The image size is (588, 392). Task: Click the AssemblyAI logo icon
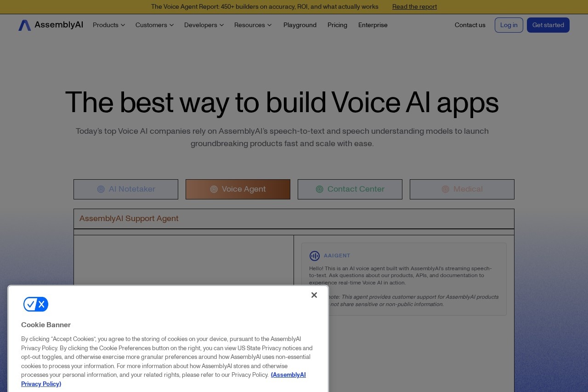coord(25,25)
